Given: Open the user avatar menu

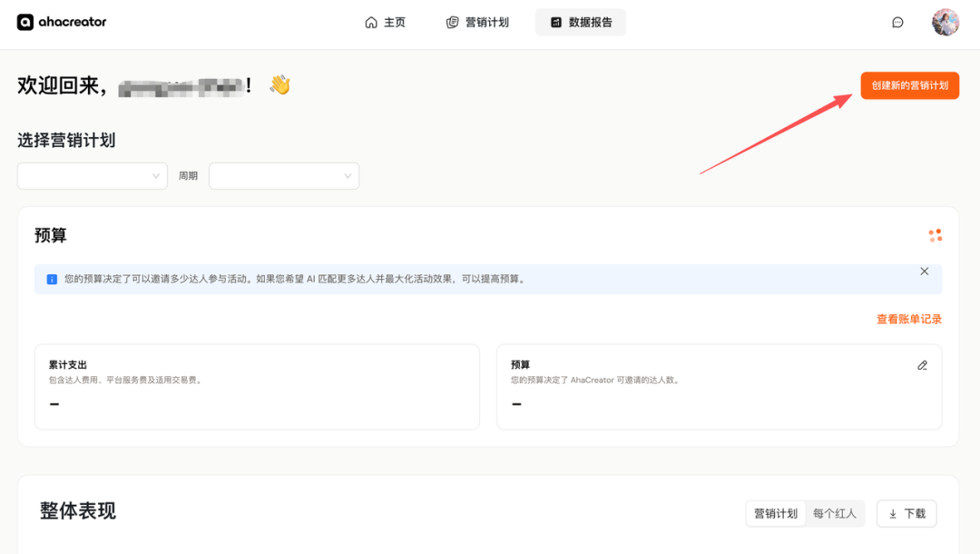Looking at the screenshot, I should [945, 23].
